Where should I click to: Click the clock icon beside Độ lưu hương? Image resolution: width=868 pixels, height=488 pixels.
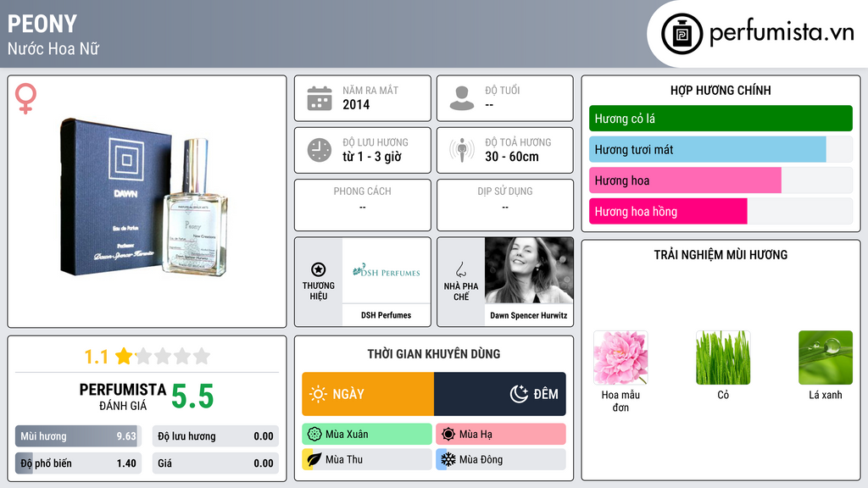click(320, 150)
